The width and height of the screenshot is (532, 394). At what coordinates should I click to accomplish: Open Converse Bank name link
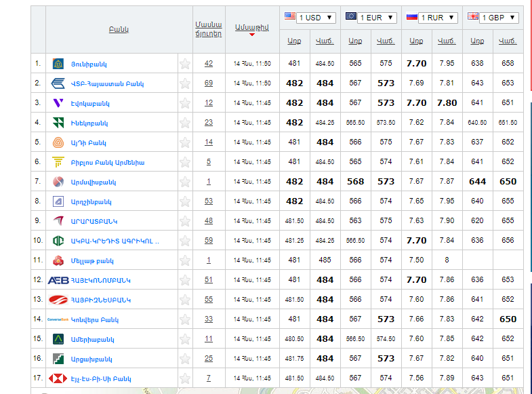[95, 320]
